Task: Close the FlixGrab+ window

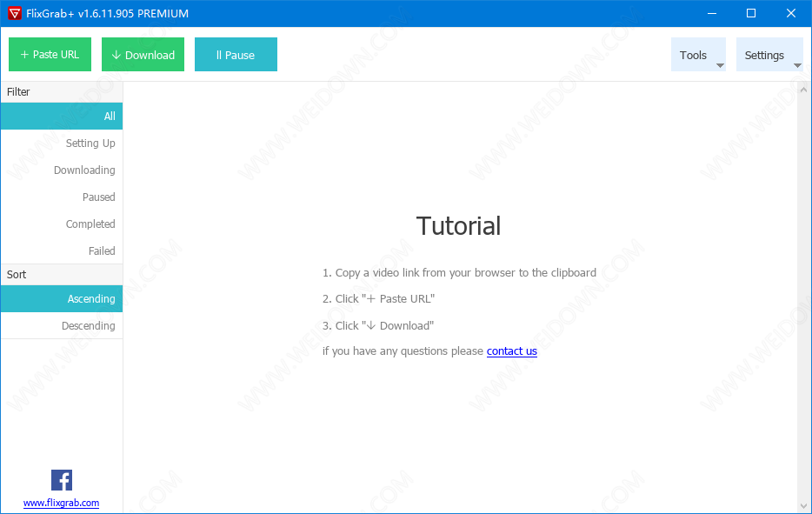Action: 791,13
